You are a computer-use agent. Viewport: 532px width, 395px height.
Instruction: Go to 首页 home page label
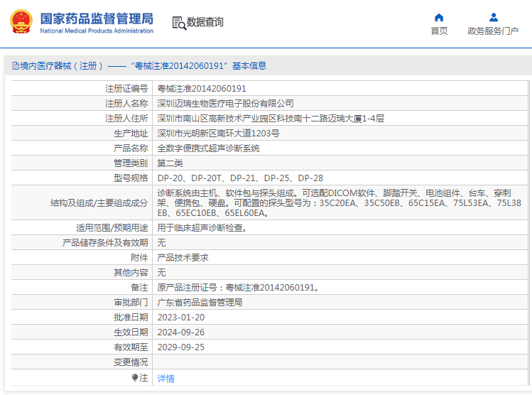[x=439, y=31]
